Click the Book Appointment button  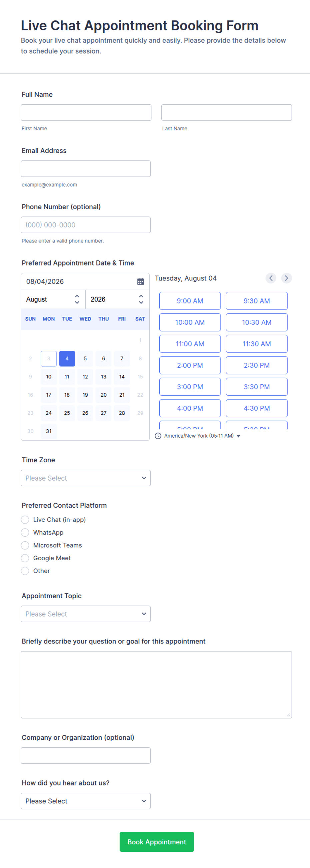157,842
